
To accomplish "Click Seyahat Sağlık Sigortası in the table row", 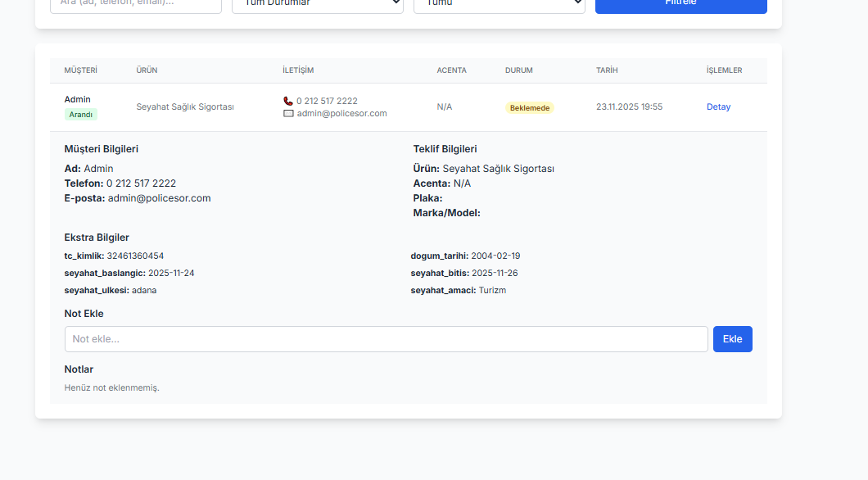I will click(x=185, y=106).
